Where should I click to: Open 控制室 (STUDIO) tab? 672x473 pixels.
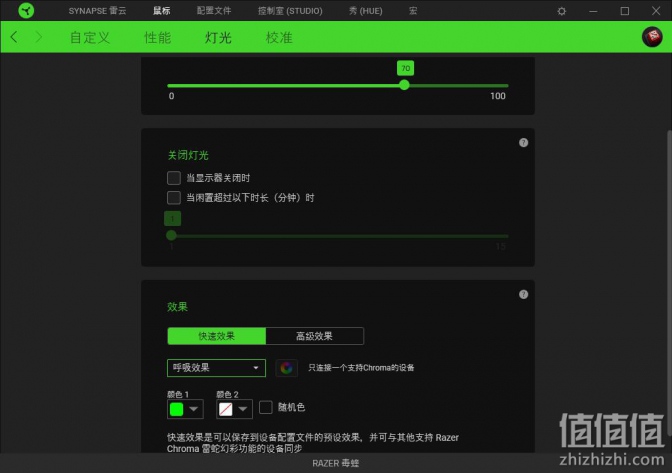[x=290, y=11]
